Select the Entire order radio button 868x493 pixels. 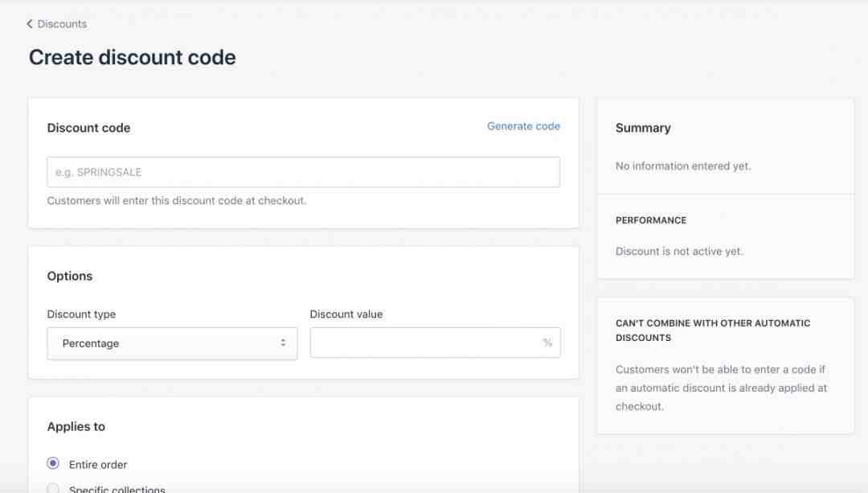53,463
